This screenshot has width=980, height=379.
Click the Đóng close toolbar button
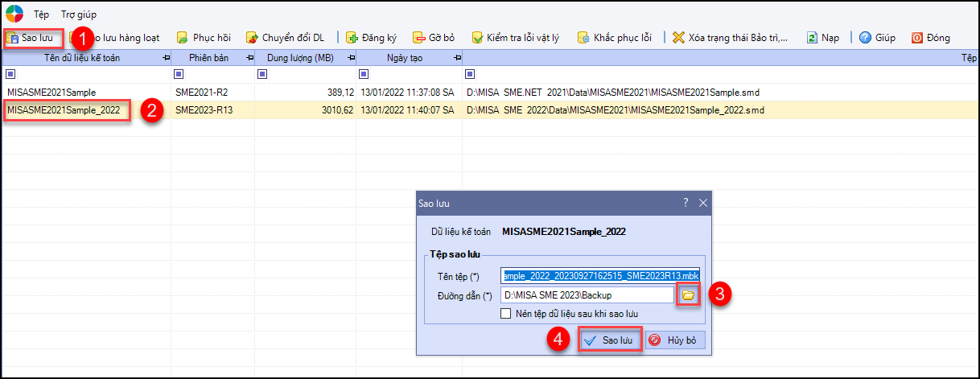(x=917, y=38)
